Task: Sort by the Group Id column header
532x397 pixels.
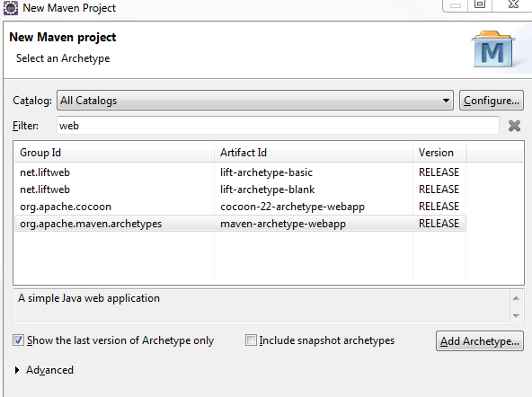Action: 114,153
